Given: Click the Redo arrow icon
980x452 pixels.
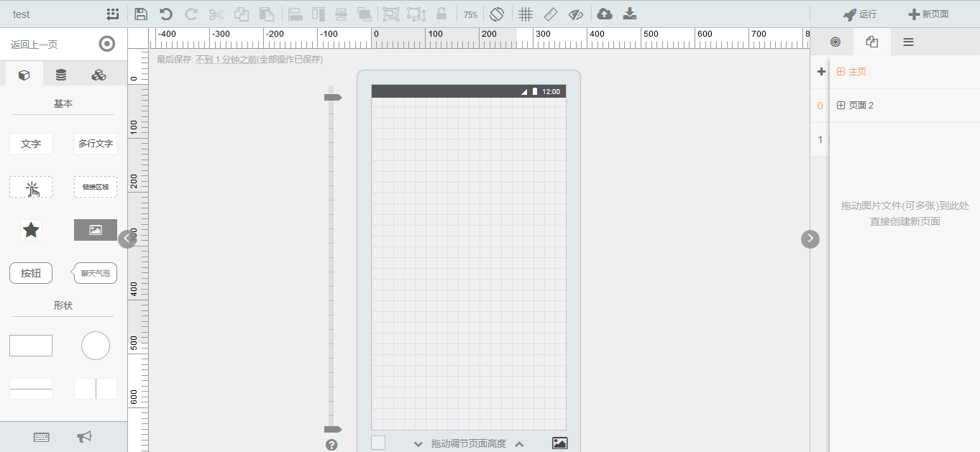Looking at the screenshot, I should [x=191, y=14].
